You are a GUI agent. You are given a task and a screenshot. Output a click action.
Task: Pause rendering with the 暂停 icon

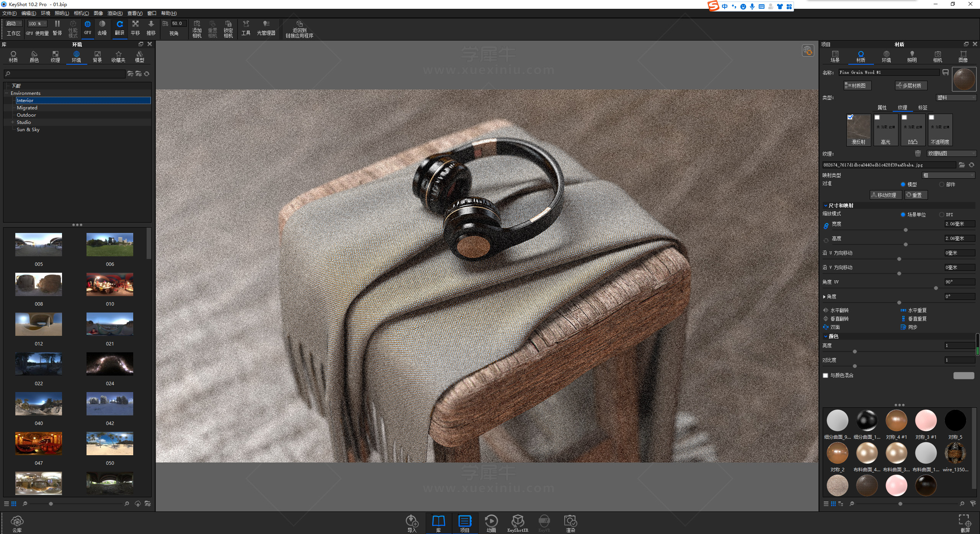(57, 28)
